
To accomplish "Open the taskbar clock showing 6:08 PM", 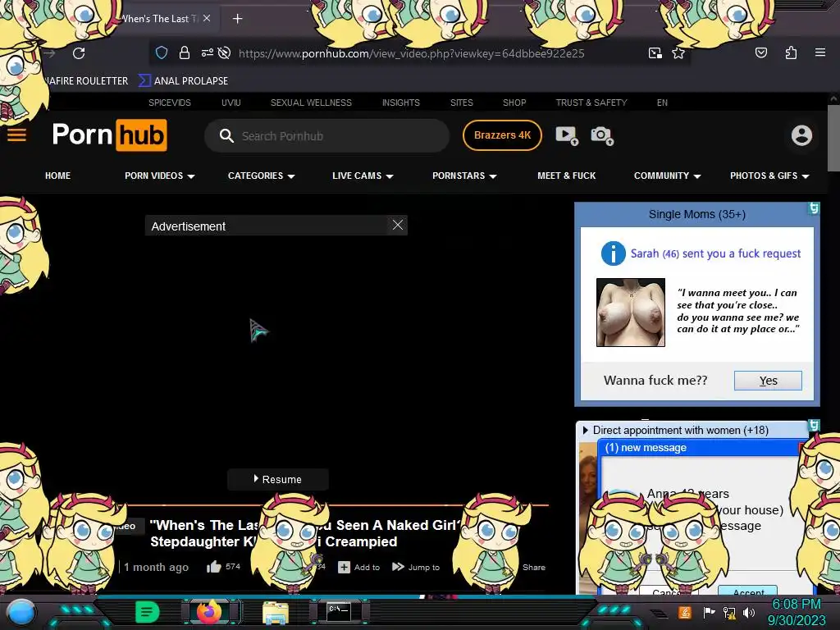I will coord(796,612).
